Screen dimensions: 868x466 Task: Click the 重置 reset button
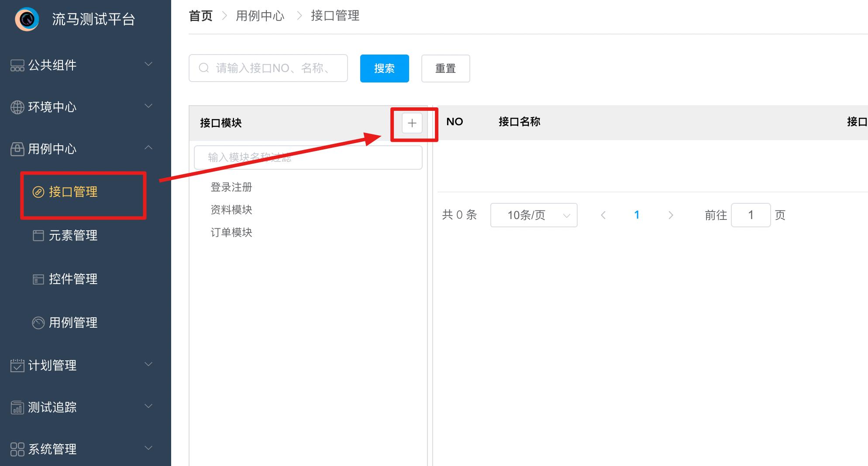tap(445, 68)
